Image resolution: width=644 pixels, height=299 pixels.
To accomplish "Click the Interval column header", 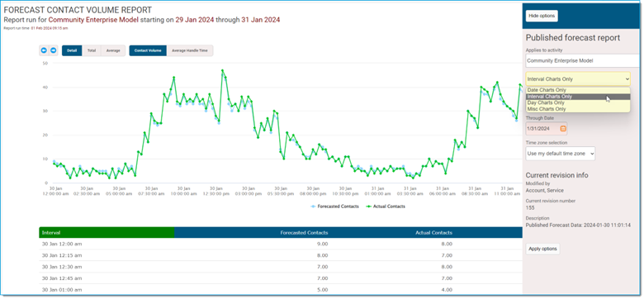I will [x=107, y=232].
